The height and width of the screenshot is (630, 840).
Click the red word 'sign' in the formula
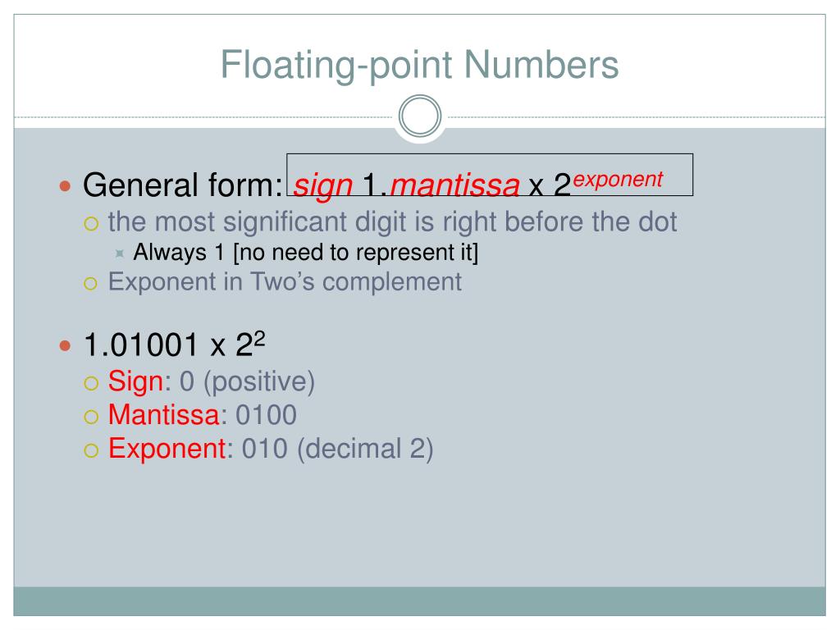[323, 186]
